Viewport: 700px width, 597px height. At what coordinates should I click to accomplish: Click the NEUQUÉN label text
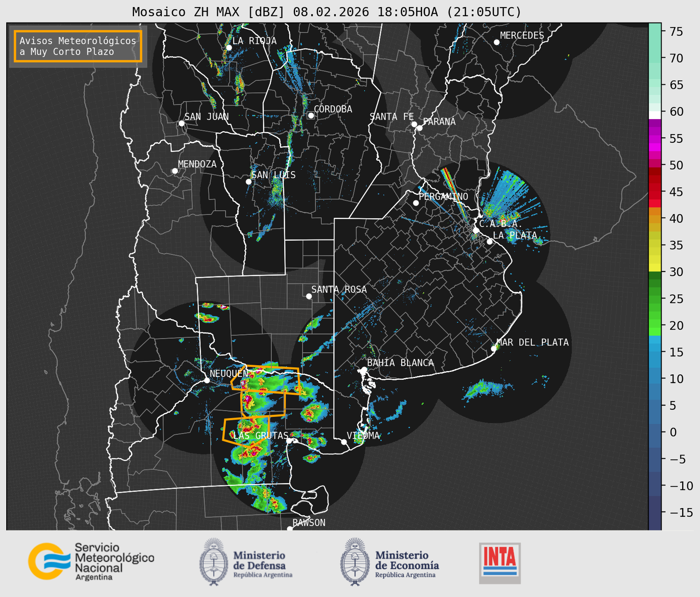click(x=229, y=373)
